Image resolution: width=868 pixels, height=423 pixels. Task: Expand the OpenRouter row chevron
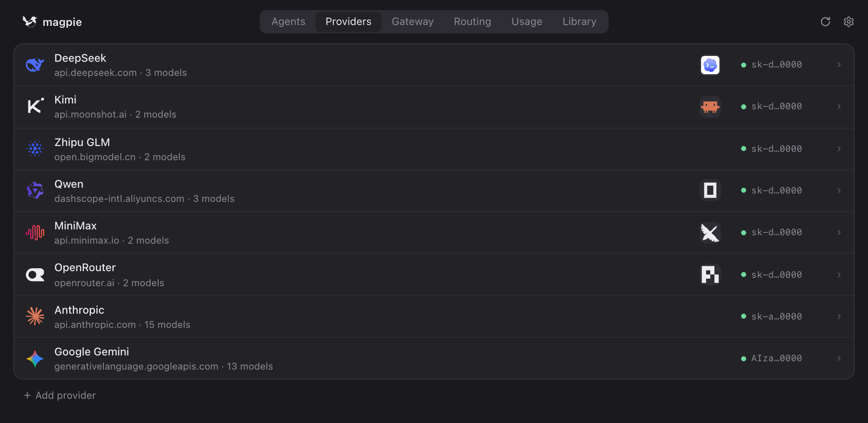[x=839, y=275]
